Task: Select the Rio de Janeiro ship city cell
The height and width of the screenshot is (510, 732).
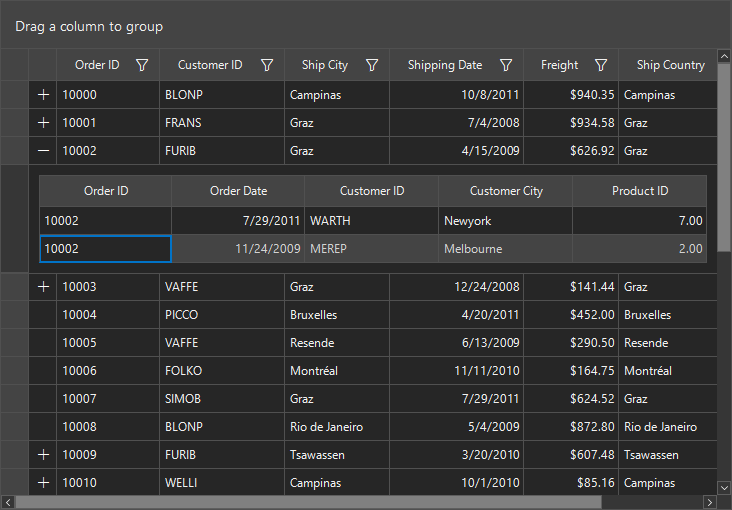Action: (x=337, y=427)
